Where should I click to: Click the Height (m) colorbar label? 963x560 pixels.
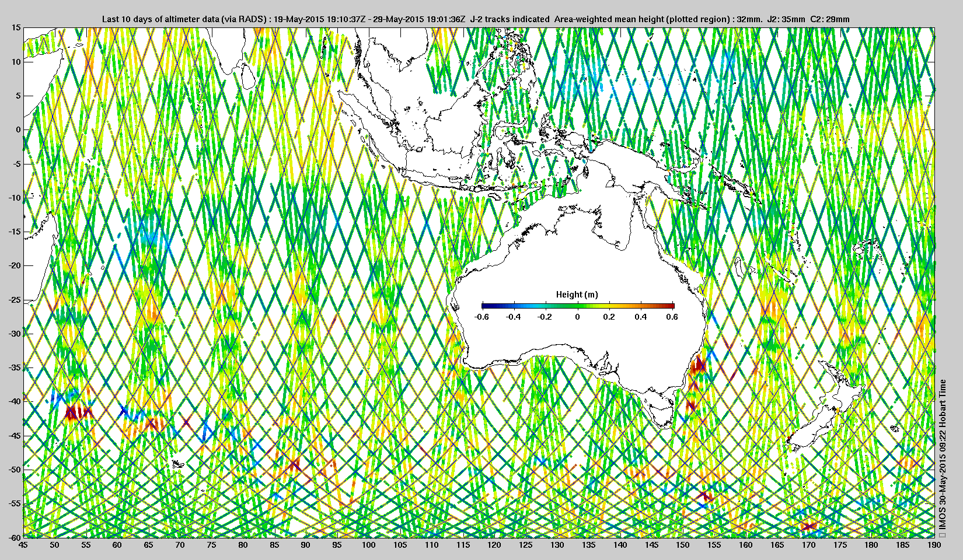(577, 295)
